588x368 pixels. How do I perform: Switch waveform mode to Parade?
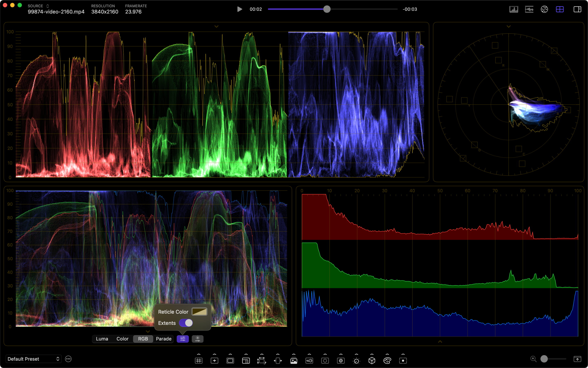(x=164, y=339)
